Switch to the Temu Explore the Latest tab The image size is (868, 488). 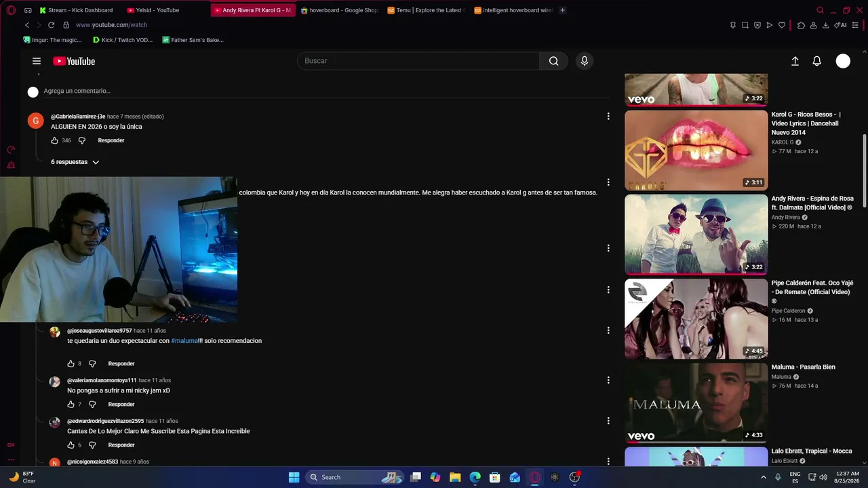click(x=427, y=10)
